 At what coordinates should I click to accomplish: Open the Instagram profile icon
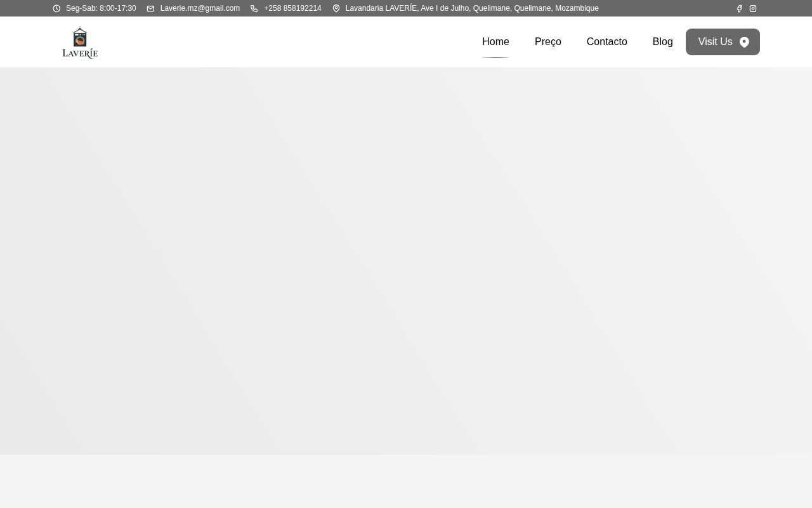coord(753,8)
